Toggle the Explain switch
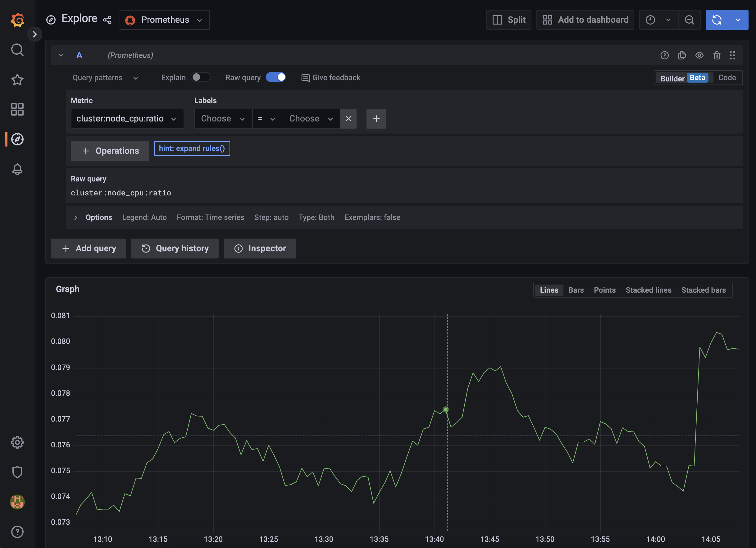The image size is (756, 548). (200, 77)
